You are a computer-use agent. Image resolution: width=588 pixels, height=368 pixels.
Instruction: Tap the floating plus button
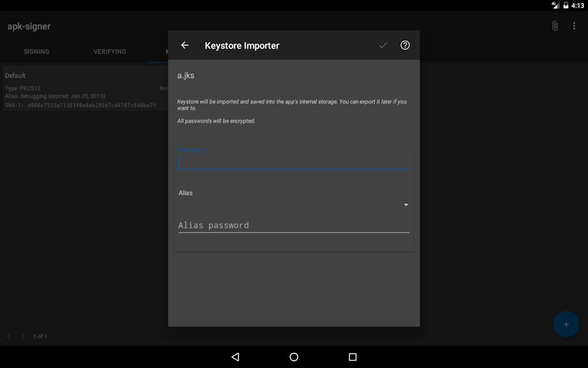(x=566, y=324)
